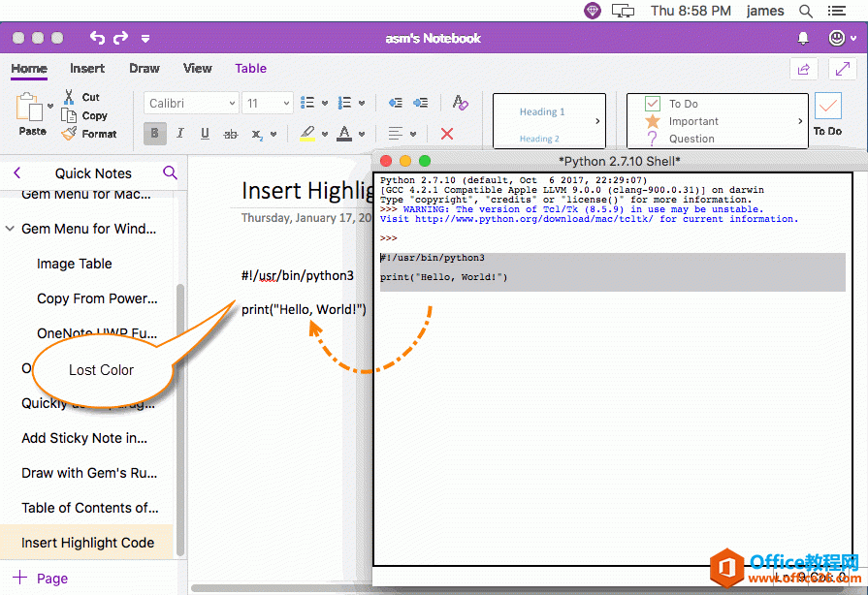Image resolution: width=868 pixels, height=595 pixels.
Task: Clear formatting with the red X icon
Action: pyautogui.click(x=445, y=133)
